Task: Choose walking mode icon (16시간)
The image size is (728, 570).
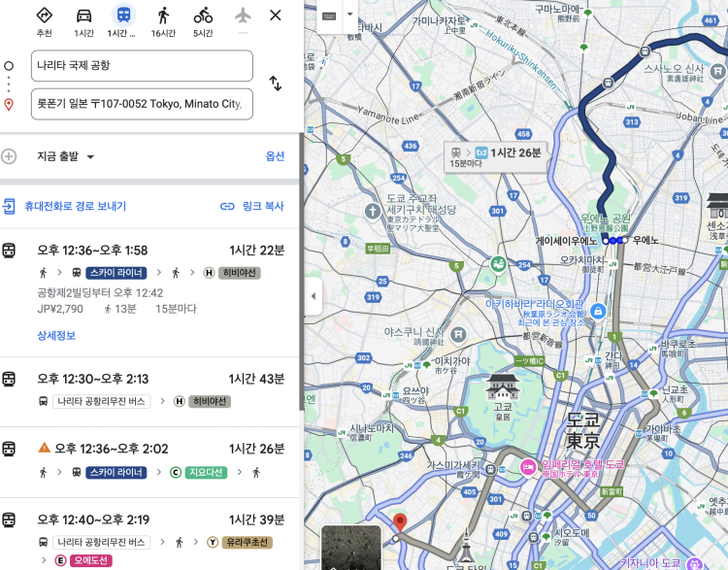Action: [163, 16]
